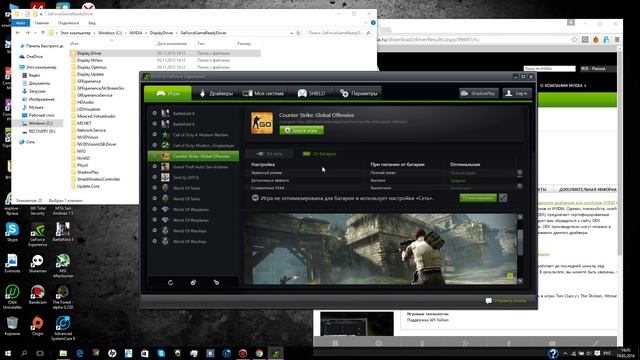Open the Поделиться ribbon tab in Explorer
640x360 pixels.
point(68,23)
